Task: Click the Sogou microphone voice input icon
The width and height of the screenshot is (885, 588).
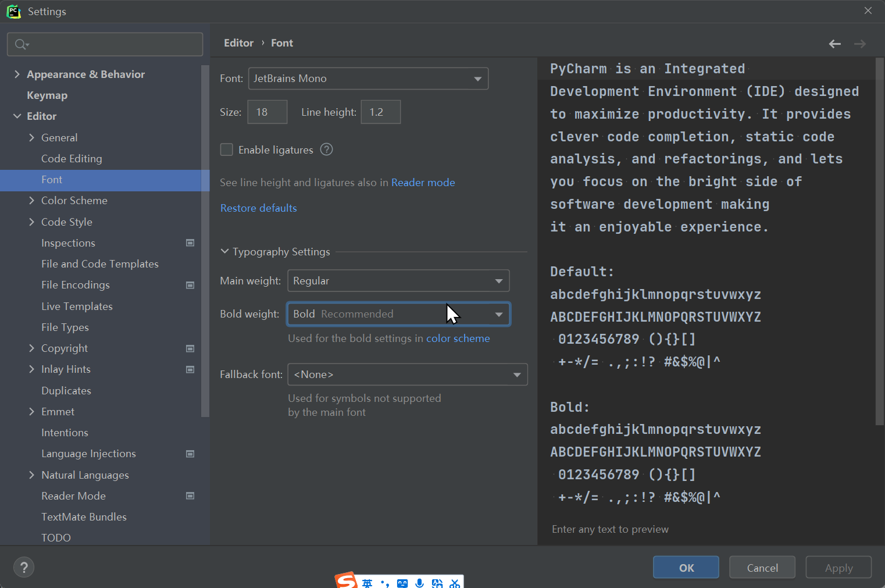Action: pos(420,583)
